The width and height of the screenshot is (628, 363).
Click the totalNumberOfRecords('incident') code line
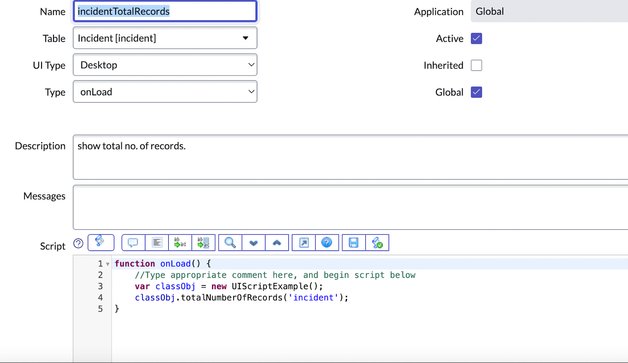[242, 297]
